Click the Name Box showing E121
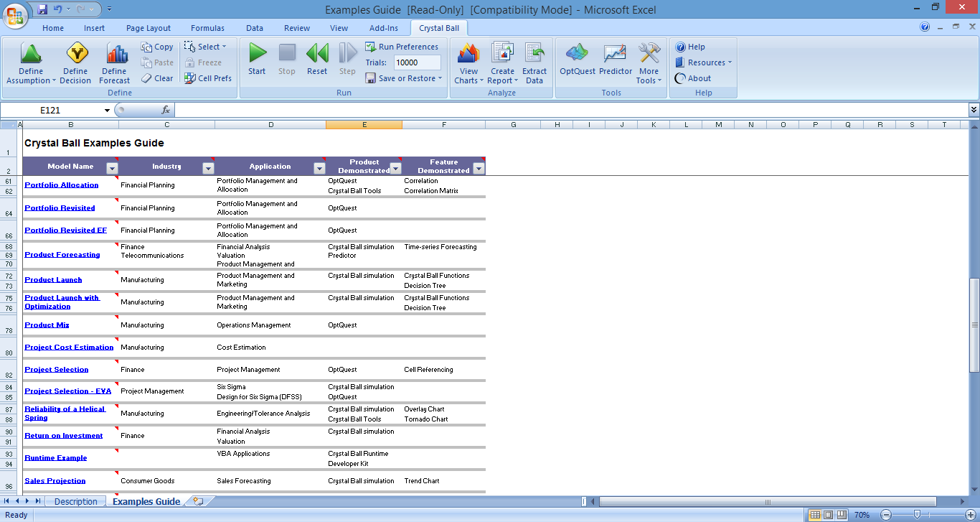980x522 pixels. coord(52,110)
